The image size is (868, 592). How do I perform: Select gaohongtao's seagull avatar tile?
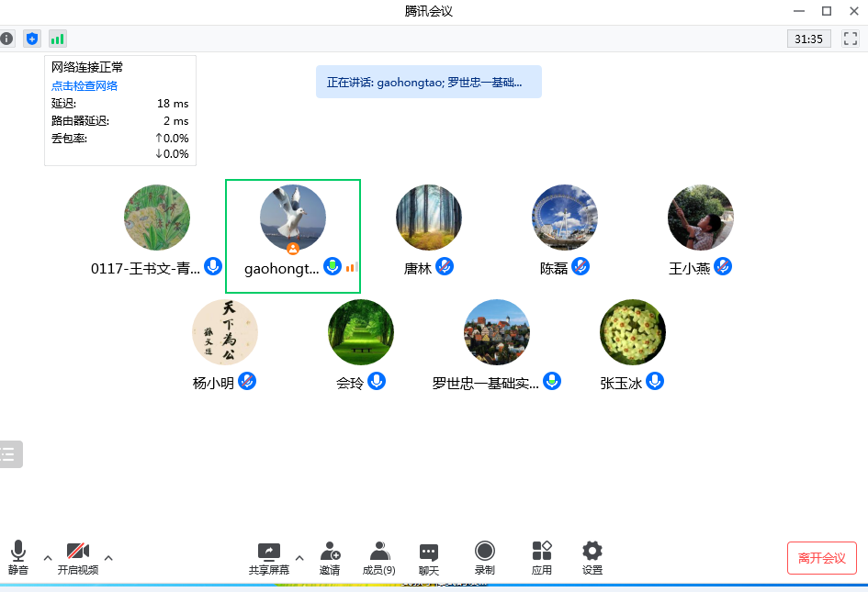[293, 218]
